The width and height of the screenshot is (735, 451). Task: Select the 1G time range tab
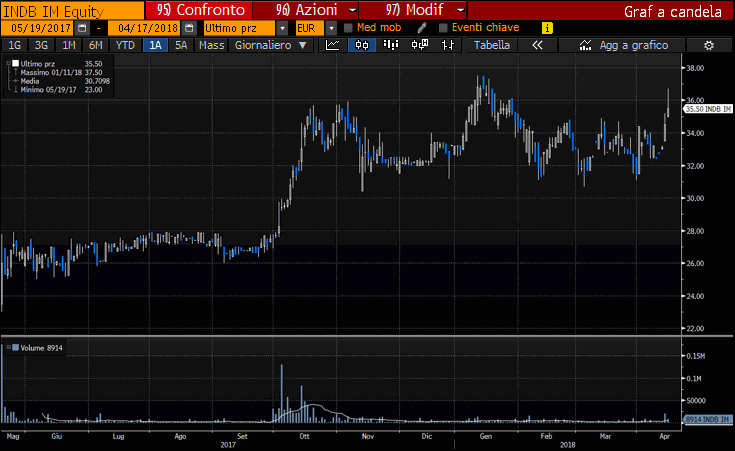(15, 45)
